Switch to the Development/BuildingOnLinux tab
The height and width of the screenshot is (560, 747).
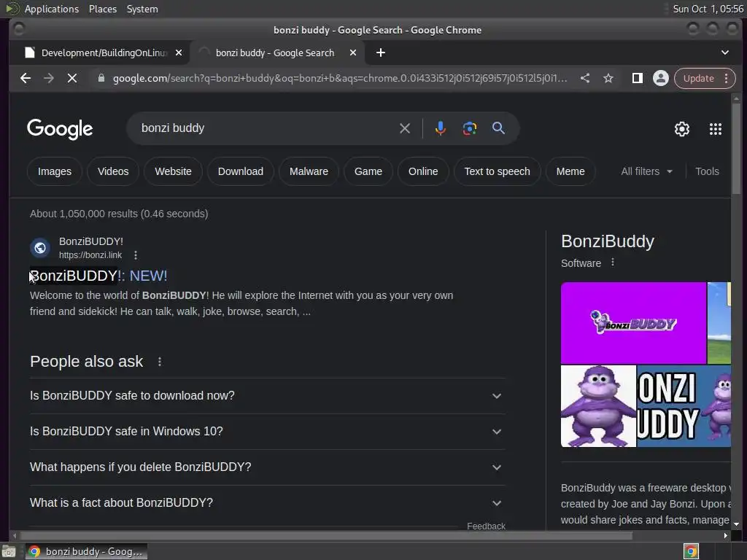[104, 52]
